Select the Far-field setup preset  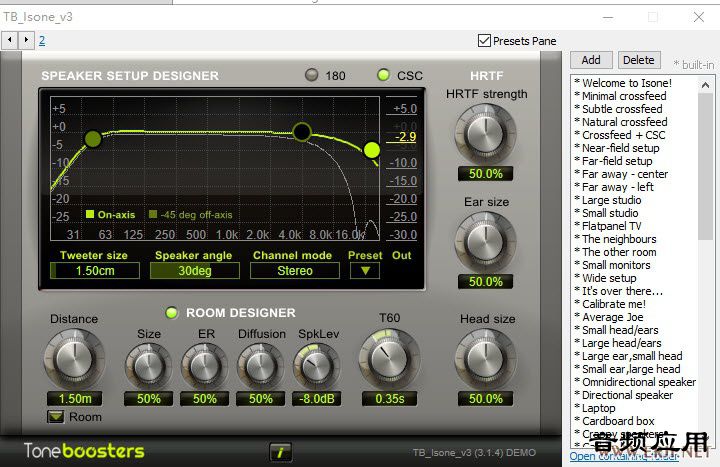click(613, 161)
